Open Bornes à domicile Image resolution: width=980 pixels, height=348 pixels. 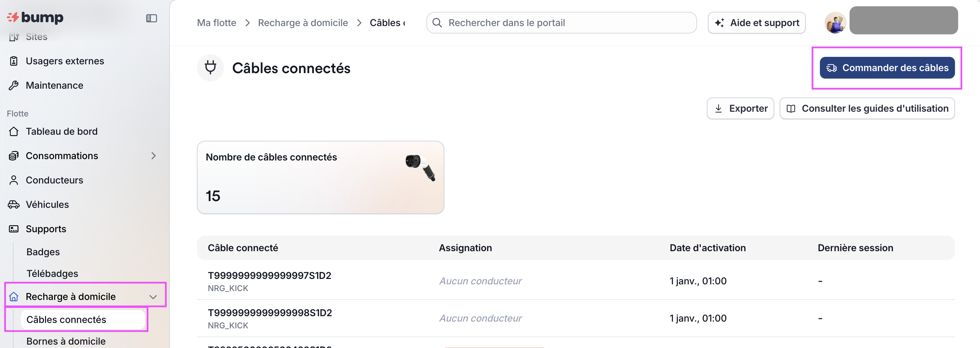coord(66,341)
